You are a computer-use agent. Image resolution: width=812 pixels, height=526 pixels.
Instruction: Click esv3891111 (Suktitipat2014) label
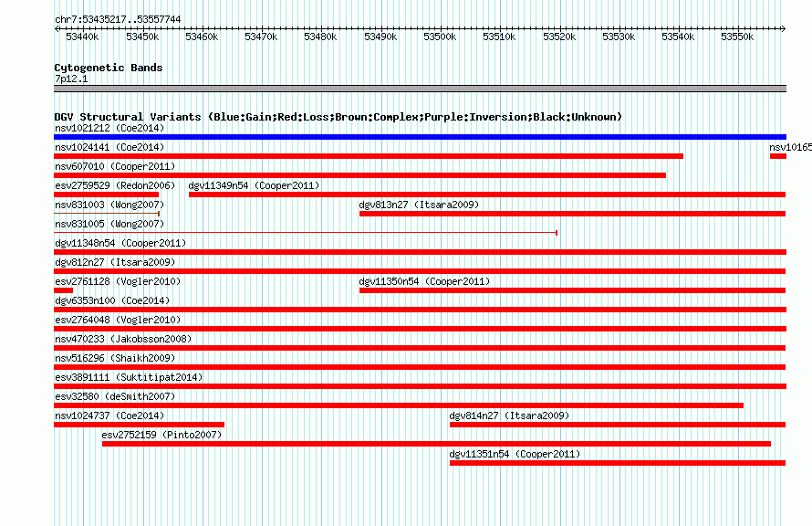tap(129, 377)
